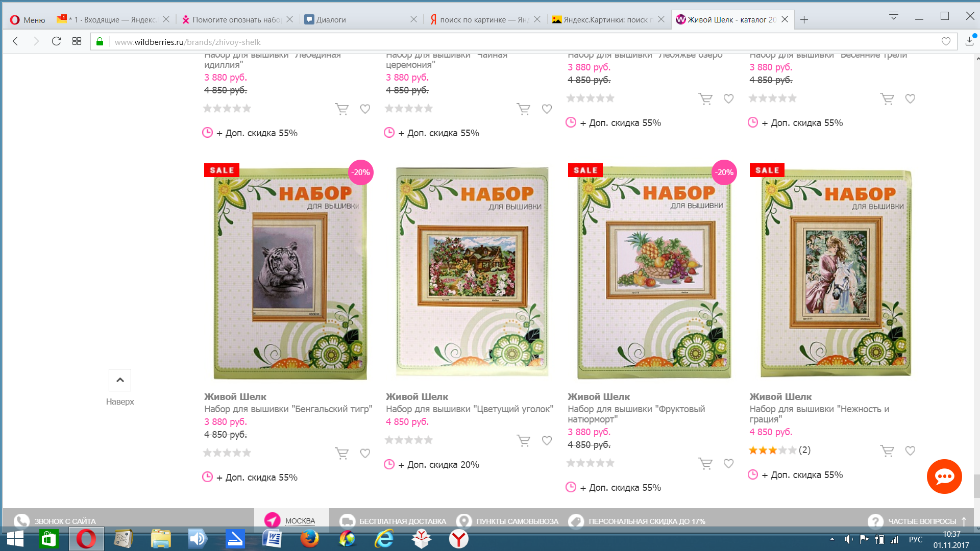Reload the page with refresh icon

56,41
